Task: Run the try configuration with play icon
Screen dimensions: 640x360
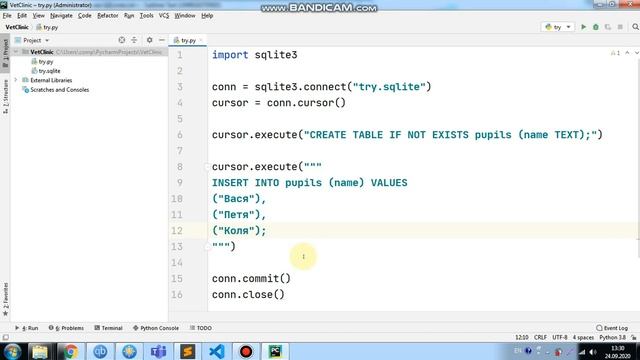Action: click(x=583, y=27)
